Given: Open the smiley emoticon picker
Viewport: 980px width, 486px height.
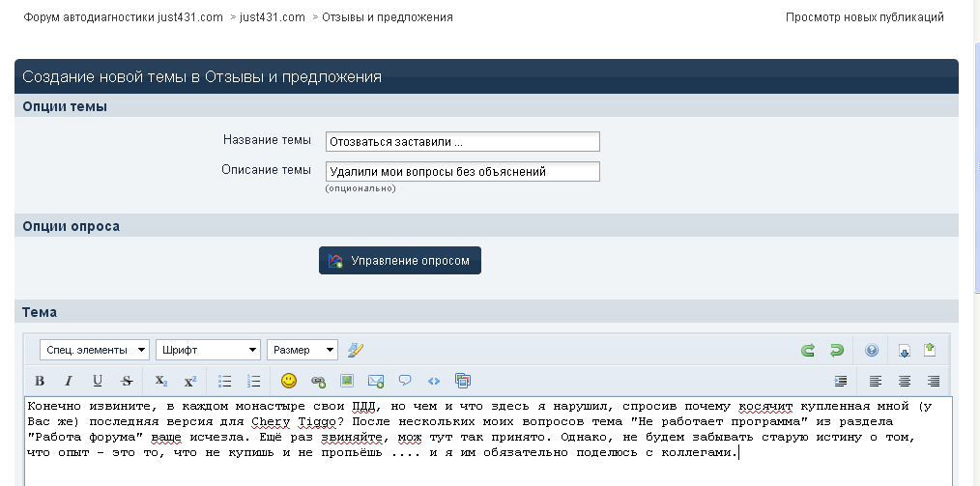Looking at the screenshot, I should tap(289, 381).
